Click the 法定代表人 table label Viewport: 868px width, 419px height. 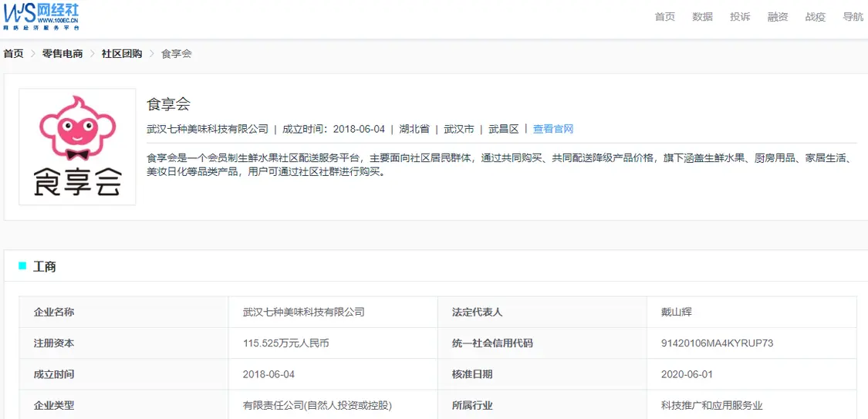pyautogui.click(x=477, y=312)
